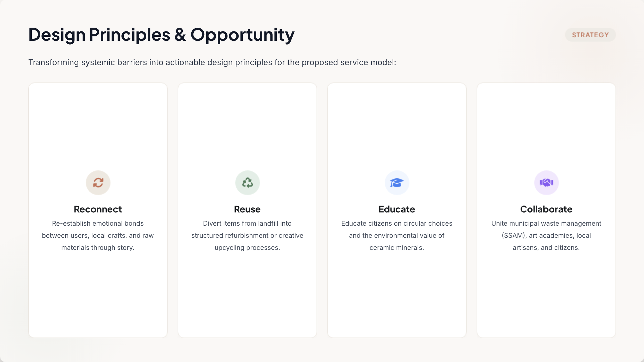The width and height of the screenshot is (644, 362).
Task: Select the Reconnect description about emotional bonds
Action: tap(98, 235)
